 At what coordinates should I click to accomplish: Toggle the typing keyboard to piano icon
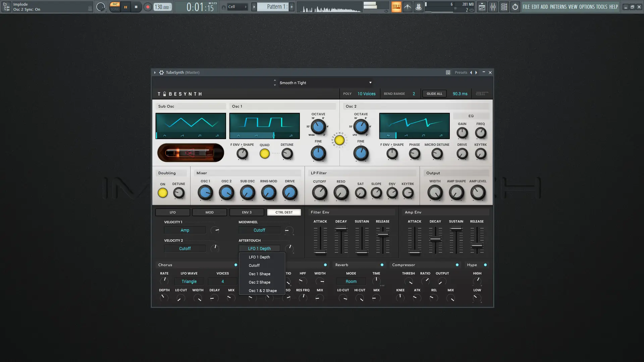click(396, 7)
